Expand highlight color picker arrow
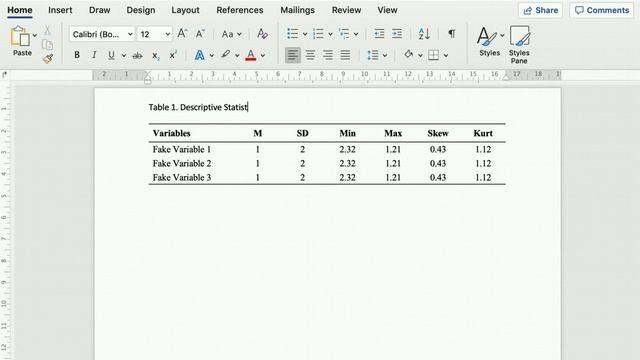640x360 pixels. [x=237, y=56]
